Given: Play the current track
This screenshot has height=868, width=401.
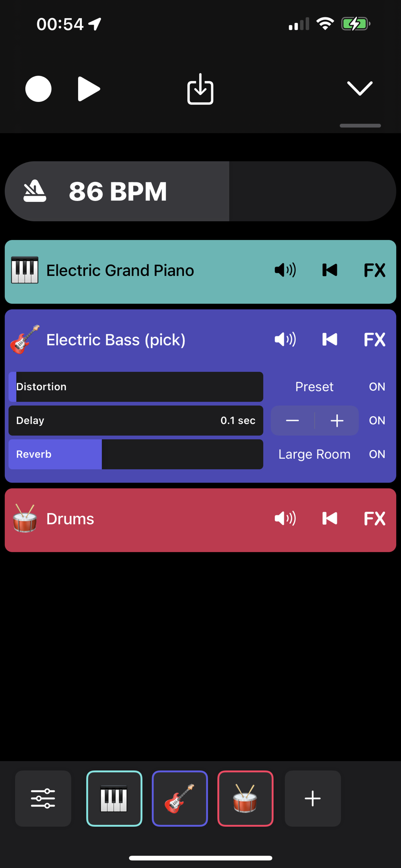Looking at the screenshot, I should click(89, 89).
